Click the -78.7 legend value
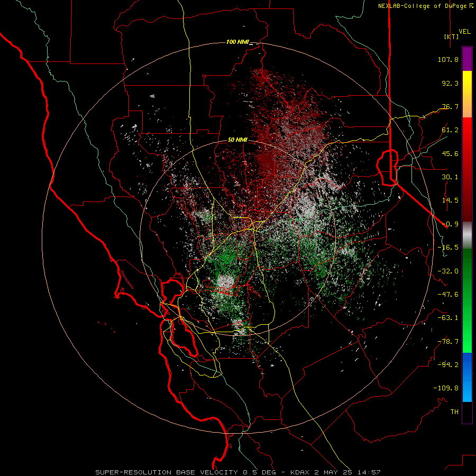 point(448,342)
